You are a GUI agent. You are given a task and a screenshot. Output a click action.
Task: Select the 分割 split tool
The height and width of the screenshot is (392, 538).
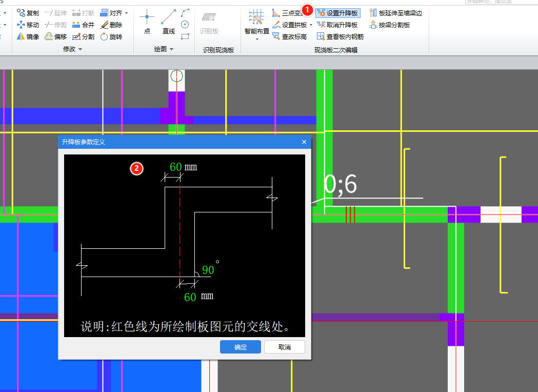84,37
